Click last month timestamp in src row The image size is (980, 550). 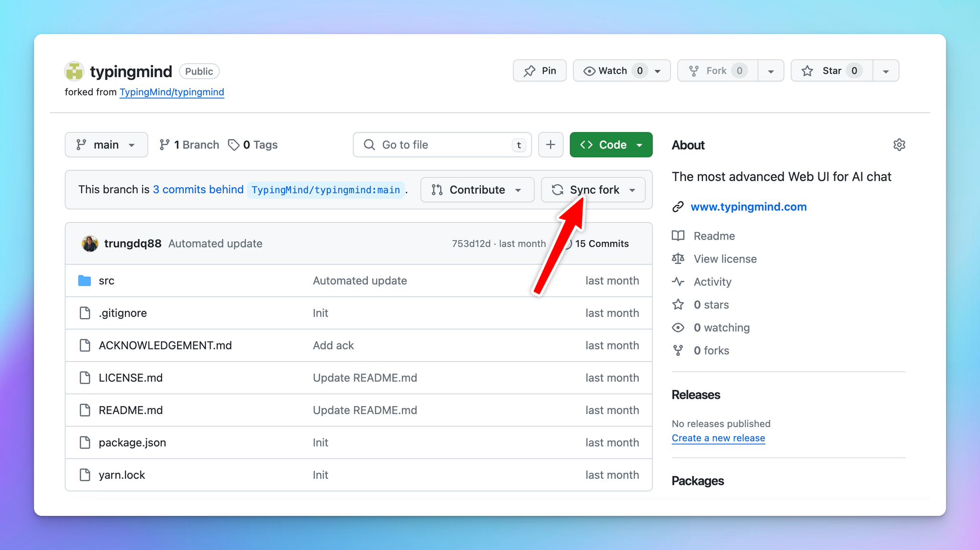pos(612,281)
